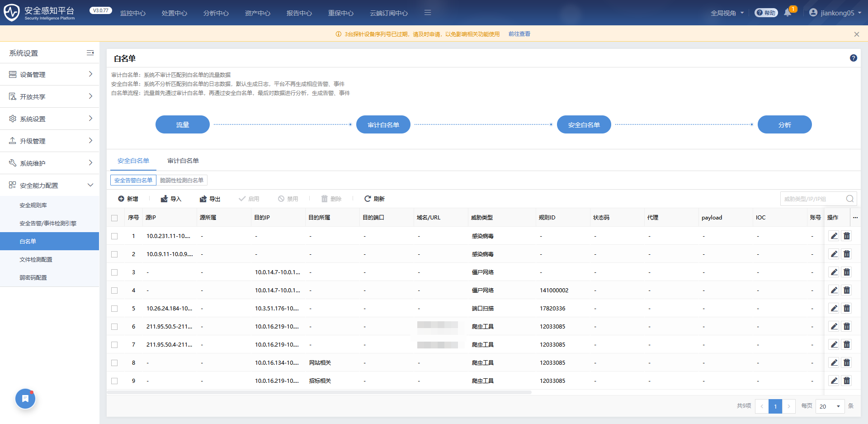Select 安全规则库 in the sidebar
The image size is (868, 424).
tap(49, 205)
